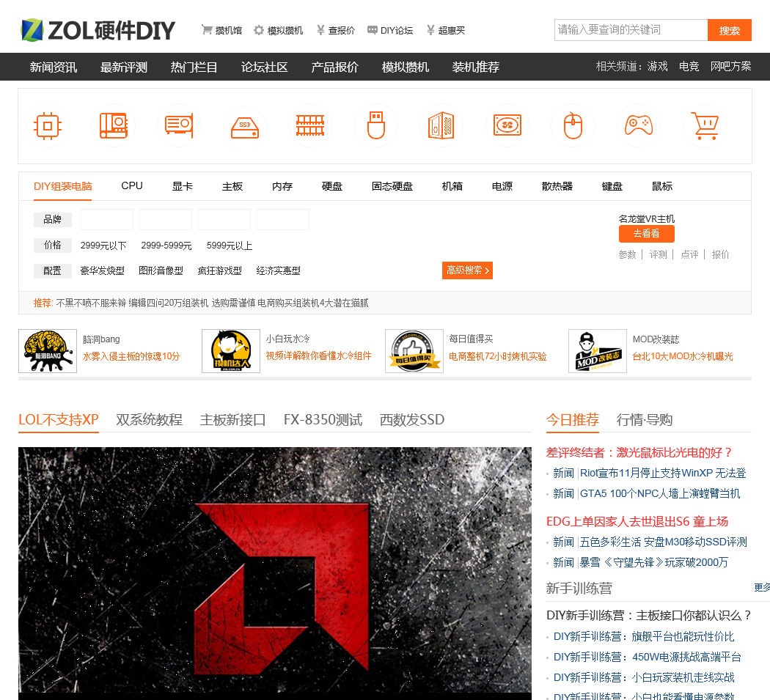Filter price by 2999-5999元

click(x=166, y=246)
